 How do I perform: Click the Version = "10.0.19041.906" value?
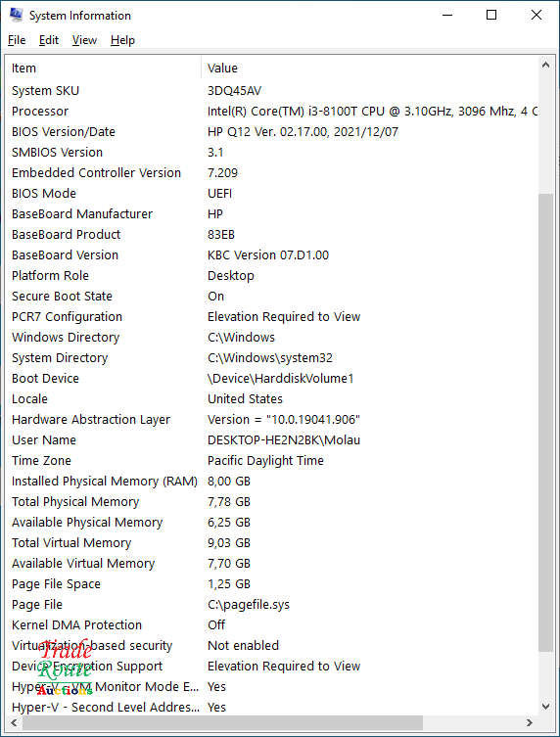pyautogui.click(x=284, y=420)
